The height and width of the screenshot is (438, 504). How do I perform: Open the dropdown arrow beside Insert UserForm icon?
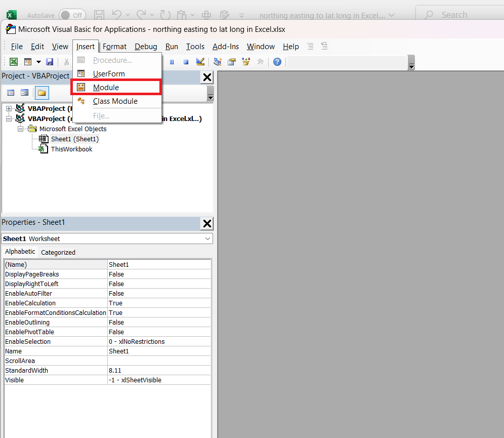(x=38, y=62)
